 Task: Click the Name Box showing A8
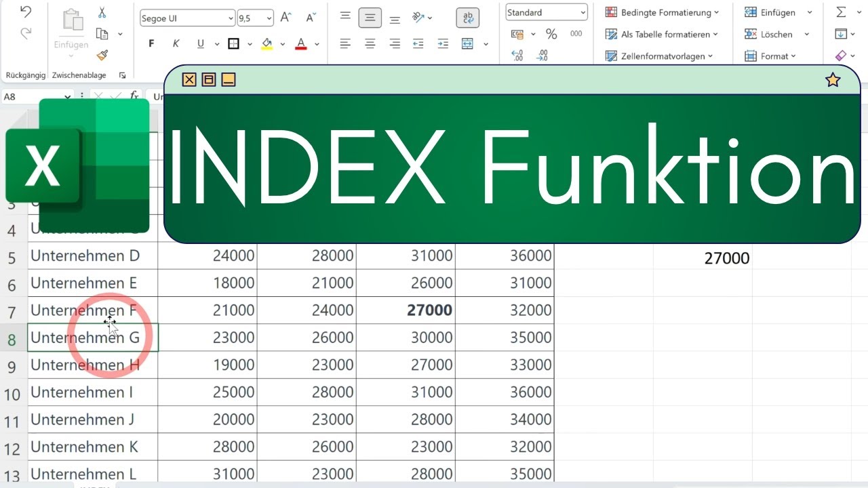pyautogui.click(x=37, y=97)
